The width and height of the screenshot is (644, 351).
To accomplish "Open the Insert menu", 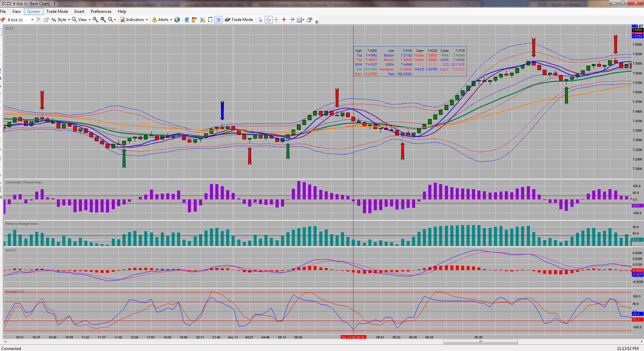I will click(x=79, y=12).
